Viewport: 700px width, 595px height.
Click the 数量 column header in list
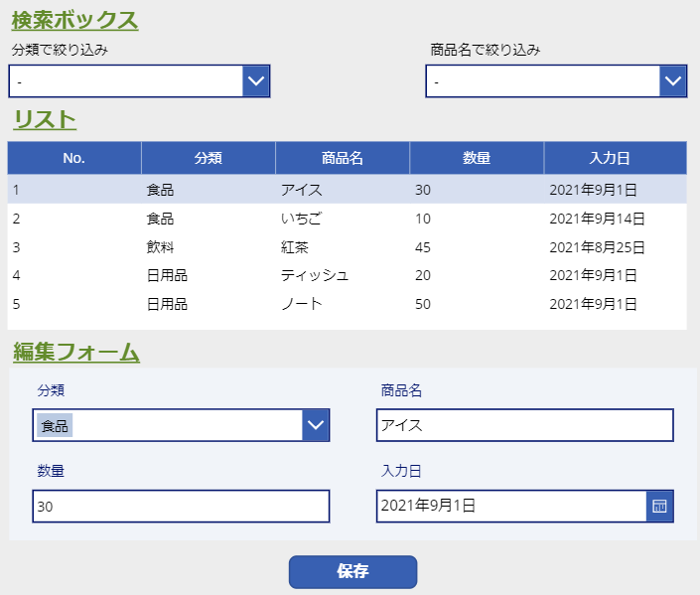click(477, 158)
